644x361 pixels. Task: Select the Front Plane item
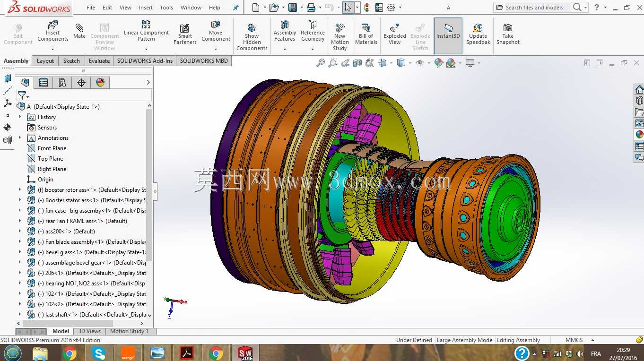coord(52,148)
